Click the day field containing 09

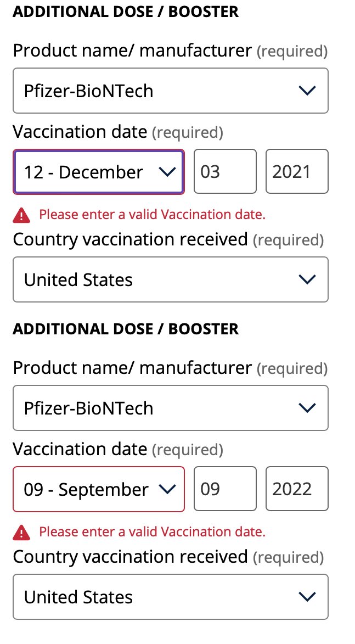pyautogui.click(x=225, y=489)
